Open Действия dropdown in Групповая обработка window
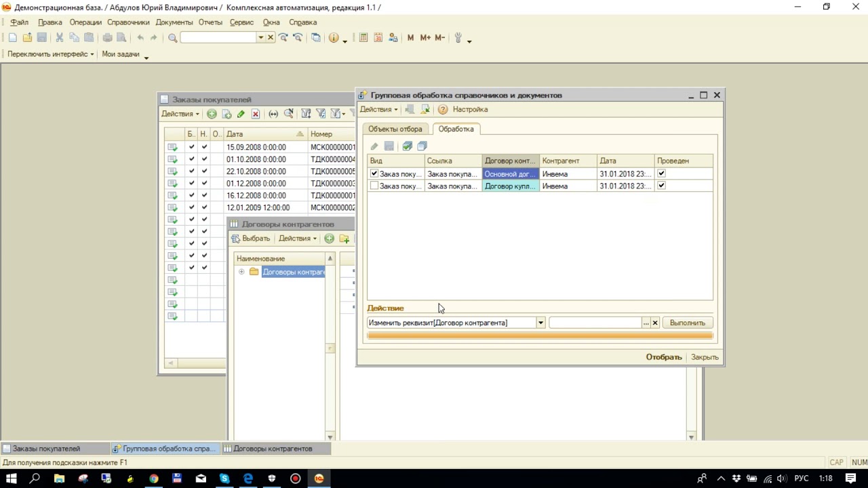 [378, 109]
